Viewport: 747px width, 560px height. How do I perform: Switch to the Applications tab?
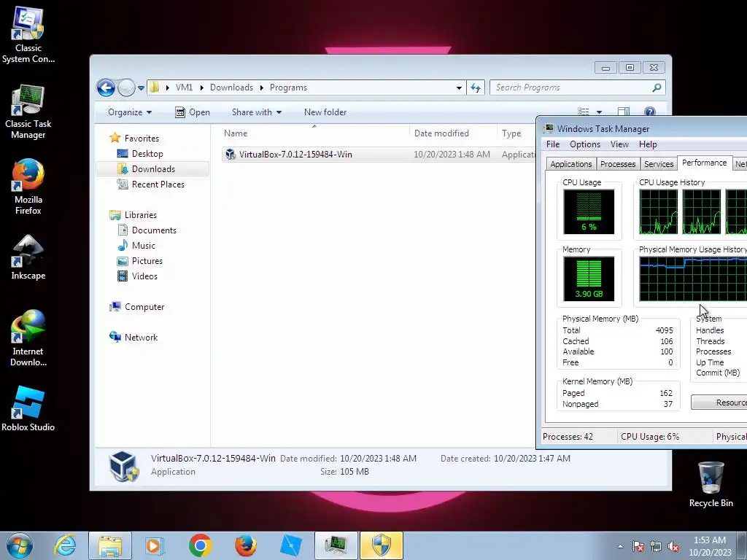click(x=570, y=164)
